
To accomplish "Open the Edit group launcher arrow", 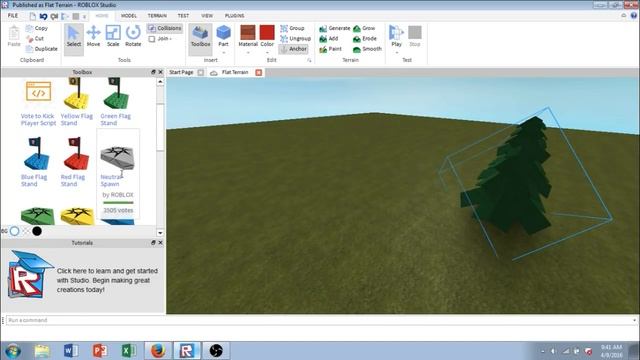I will click(309, 60).
